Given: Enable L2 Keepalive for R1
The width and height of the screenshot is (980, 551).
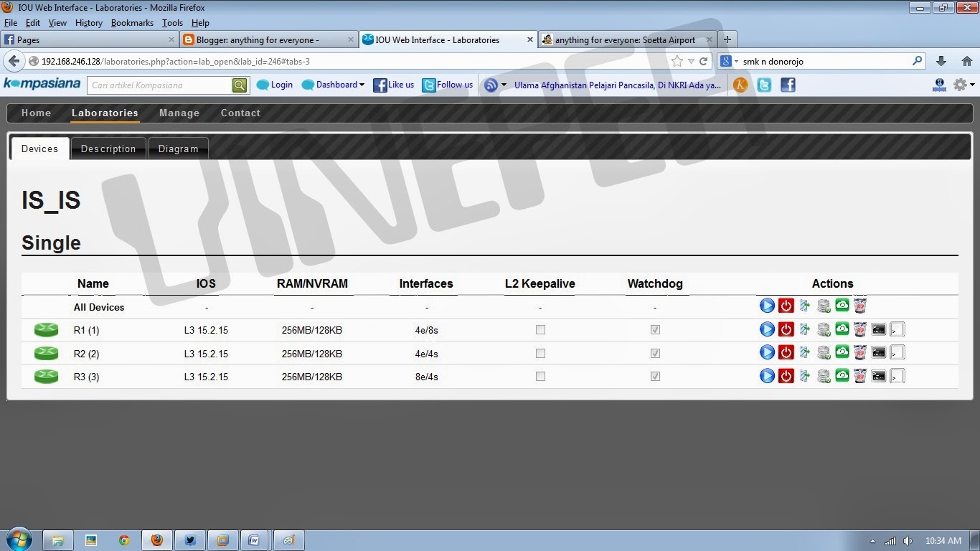Looking at the screenshot, I should pos(540,329).
